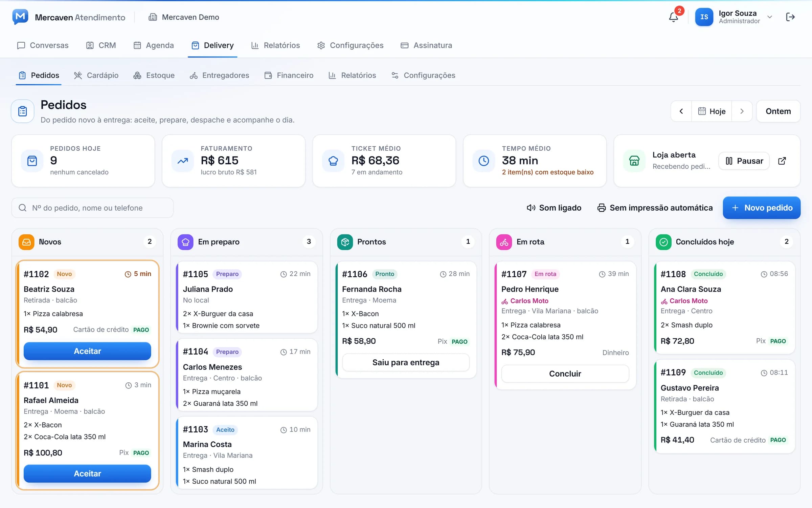Open the Mercaven Demo company selector

pos(184,17)
